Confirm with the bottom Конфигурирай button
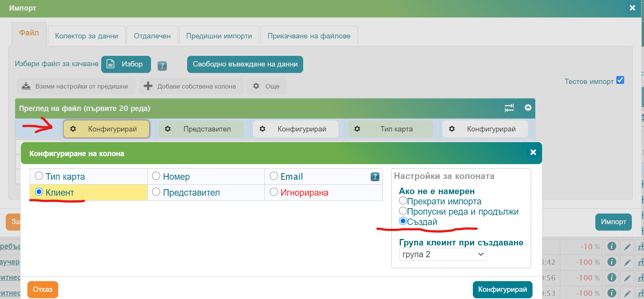The height and width of the screenshot is (299, 644). click(x=502, y=290)
